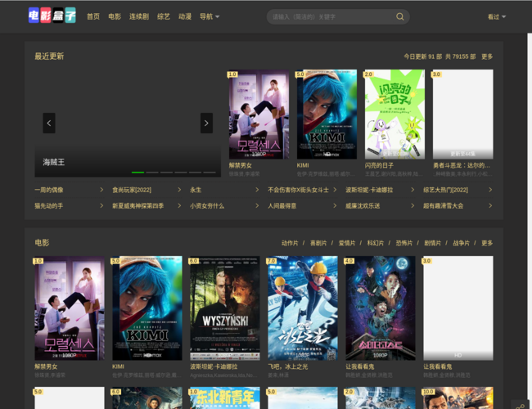Image resolution: width=532 pixels, height=409 pixels.
Task: Open 食尚玩家[2022] list link
Action: pos(132,190)
